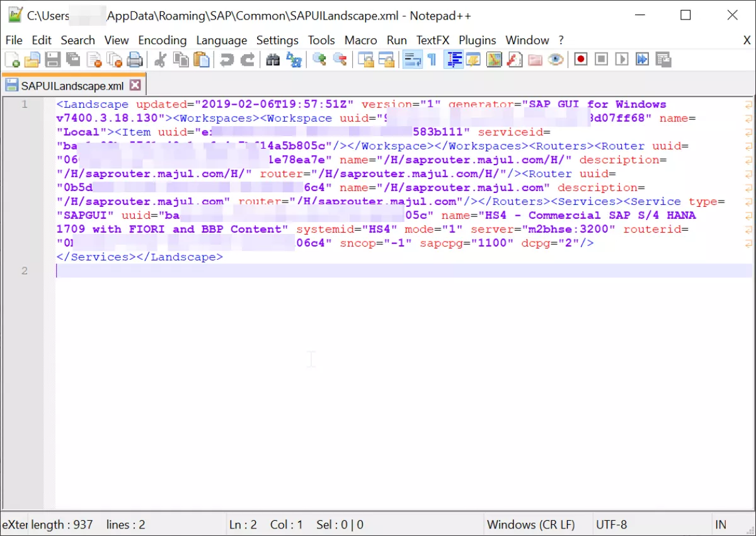This screenshot has height=536, width=756.
Task: Select the SAPUILandscape.xml tab
Action: 72,86
